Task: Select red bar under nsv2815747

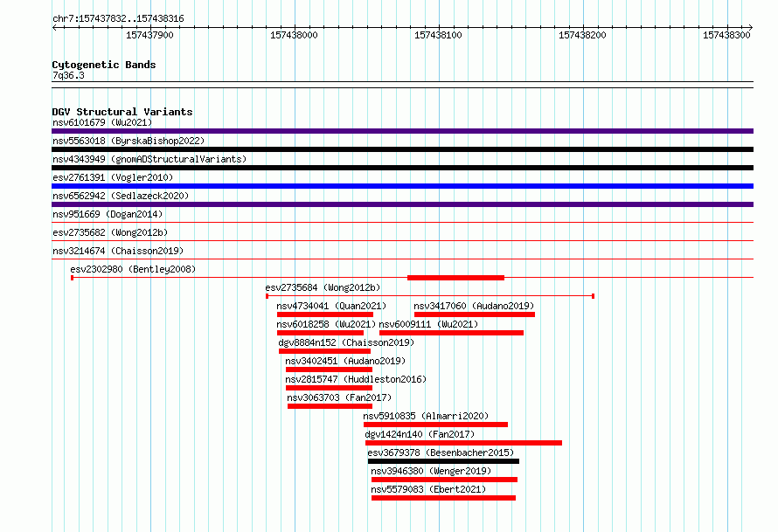Action: point(329,388)
